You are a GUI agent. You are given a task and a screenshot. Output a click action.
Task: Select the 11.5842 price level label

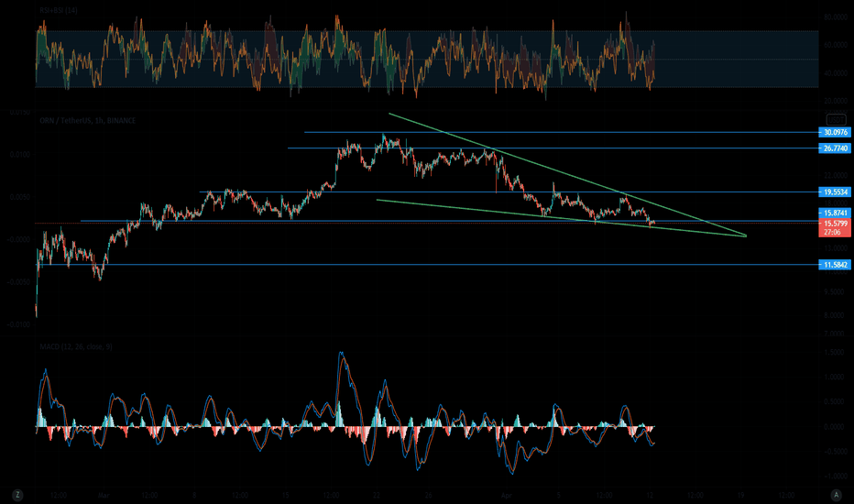[x=835, y=265]
